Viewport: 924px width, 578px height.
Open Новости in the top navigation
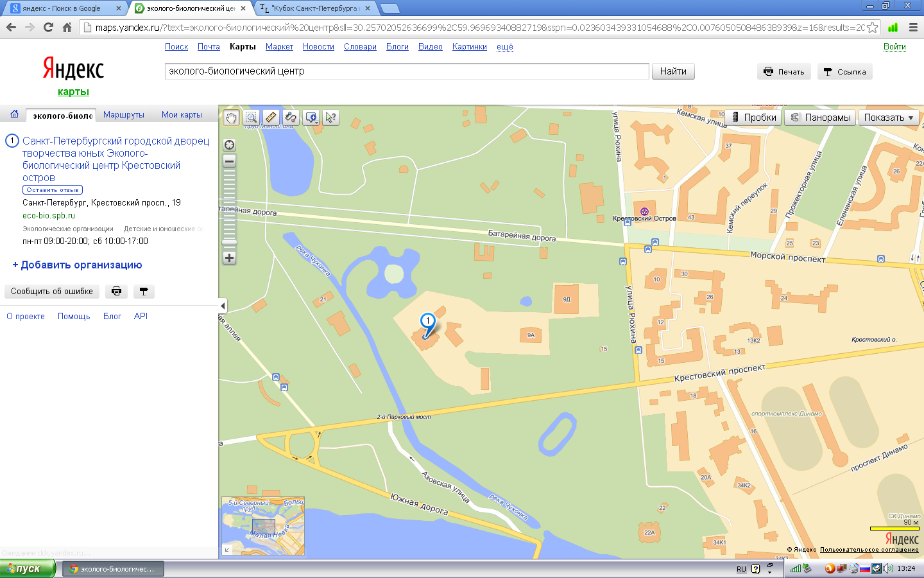[318, 47]
